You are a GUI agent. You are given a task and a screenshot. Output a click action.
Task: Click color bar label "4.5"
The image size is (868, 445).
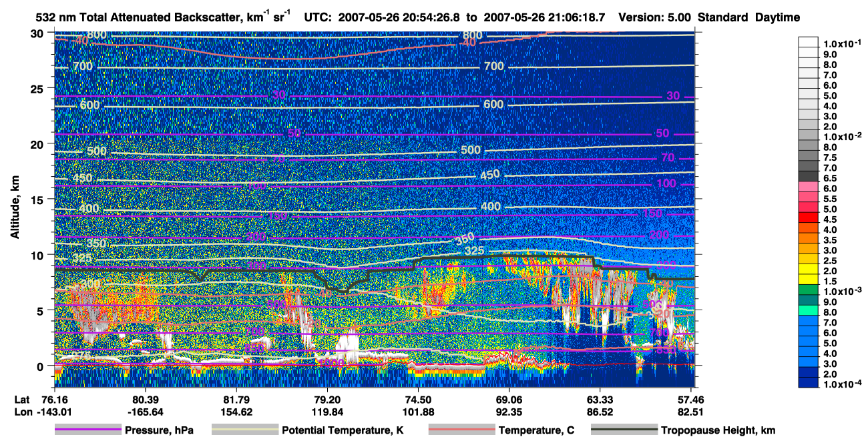pyautogui.click(x=829, y=219)
